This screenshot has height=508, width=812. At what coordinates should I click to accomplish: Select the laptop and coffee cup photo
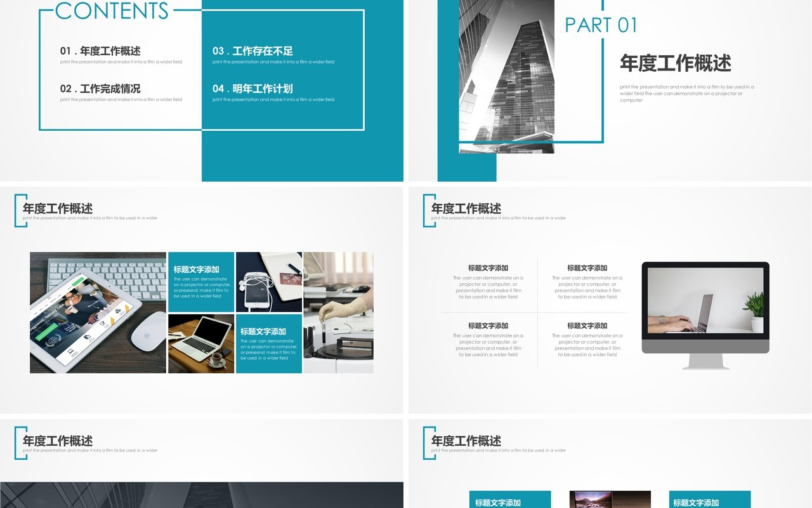tap(201, 344)
